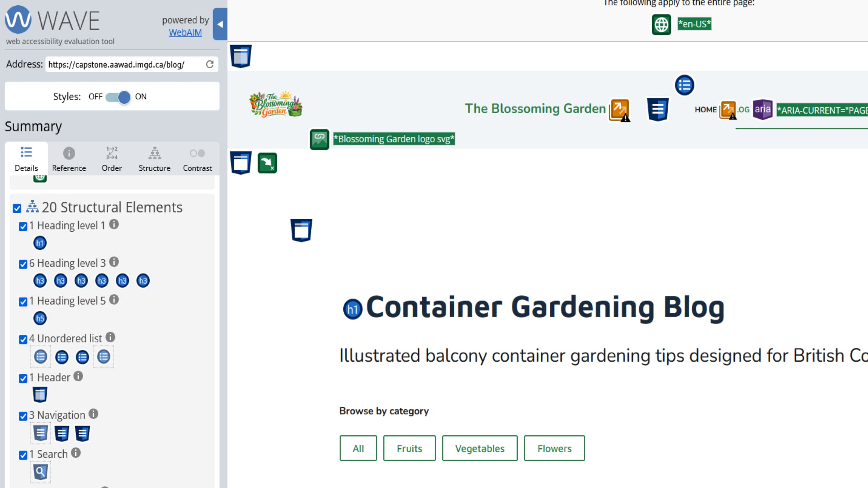Open the Structure tab
Image resolution: width=868 pixels, height=488 pixels.
tap(154, 159)
